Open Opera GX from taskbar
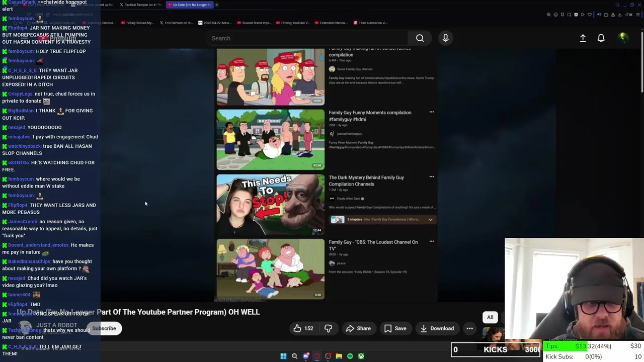The width and height of the screenshot is (644, 362). tap(317, 356)
